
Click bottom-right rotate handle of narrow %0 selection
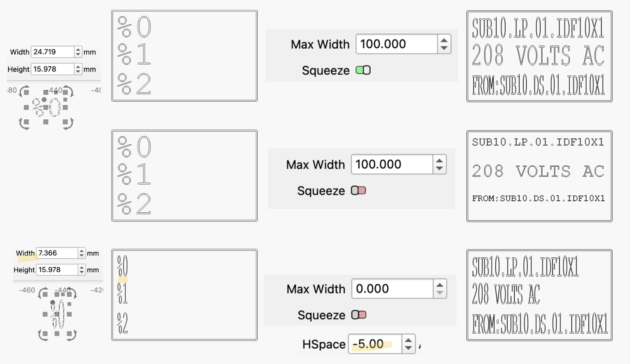pos(72,335)
